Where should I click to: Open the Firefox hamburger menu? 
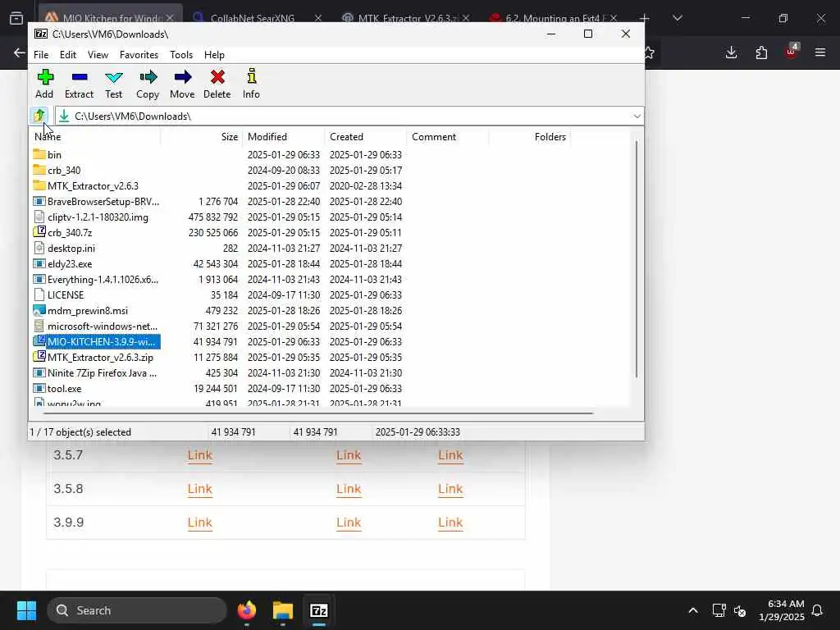[x=820, y=52]
